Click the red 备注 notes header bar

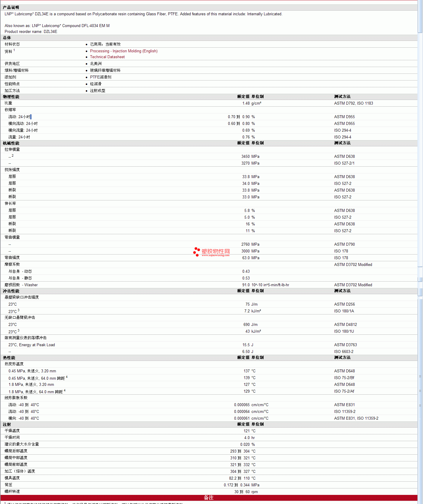(209, 498)
